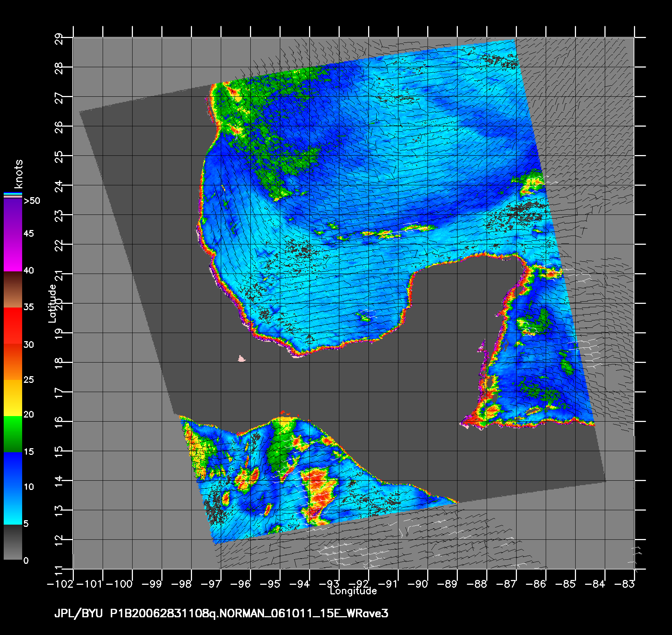Click the '45' colorbar label
The width and height of the screenshot is (672, 635).
[29, 233]
